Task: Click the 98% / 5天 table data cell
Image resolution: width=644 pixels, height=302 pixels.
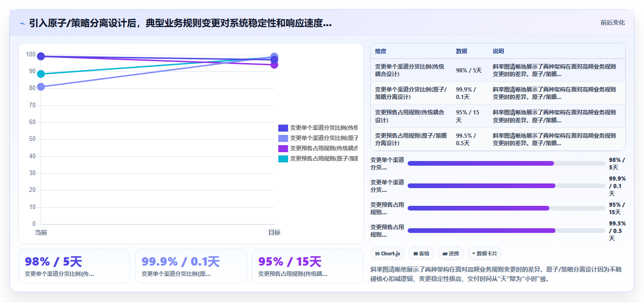Action: 470,70
